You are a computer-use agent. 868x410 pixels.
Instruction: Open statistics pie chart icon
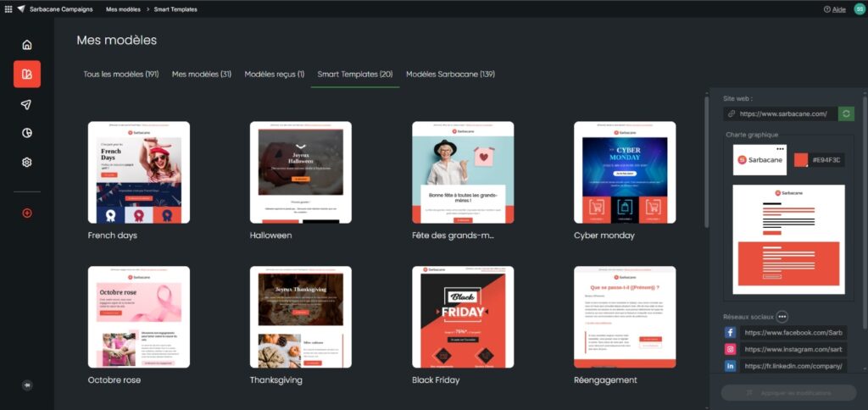(x=26, y=133)
